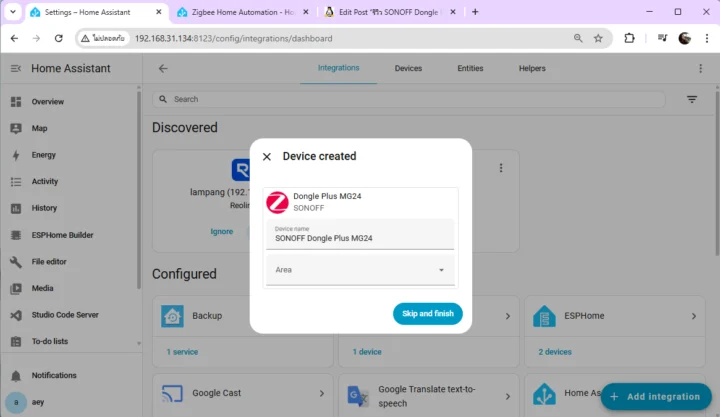Click the Zigbee logo of Dongle Plus MG24
The width and height of the screenshot is (720, 417).
coord(277,202)
